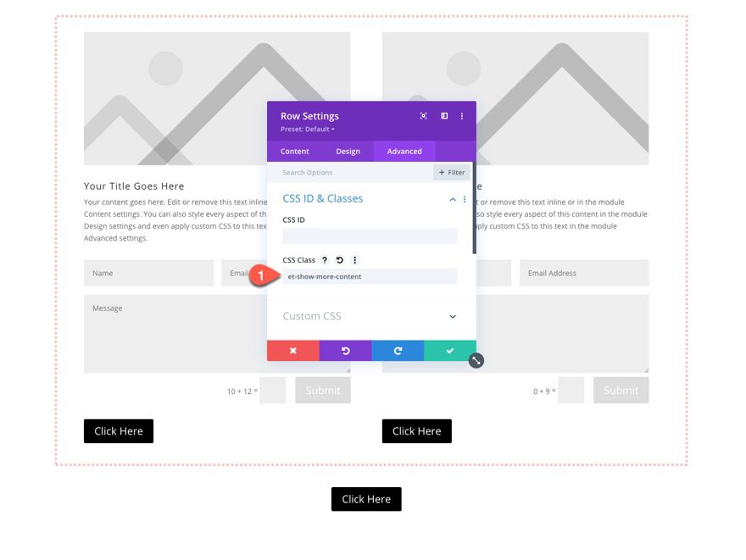Undo the last change with purple undo icon
The height and width of the screenshot is (560, 746).
point(345,351)
